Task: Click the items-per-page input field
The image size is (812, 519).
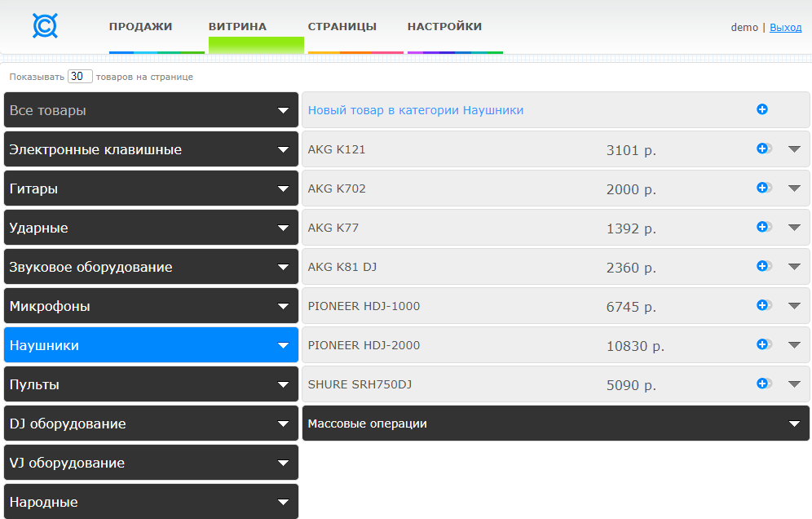Action: click(x=80, y=77)
